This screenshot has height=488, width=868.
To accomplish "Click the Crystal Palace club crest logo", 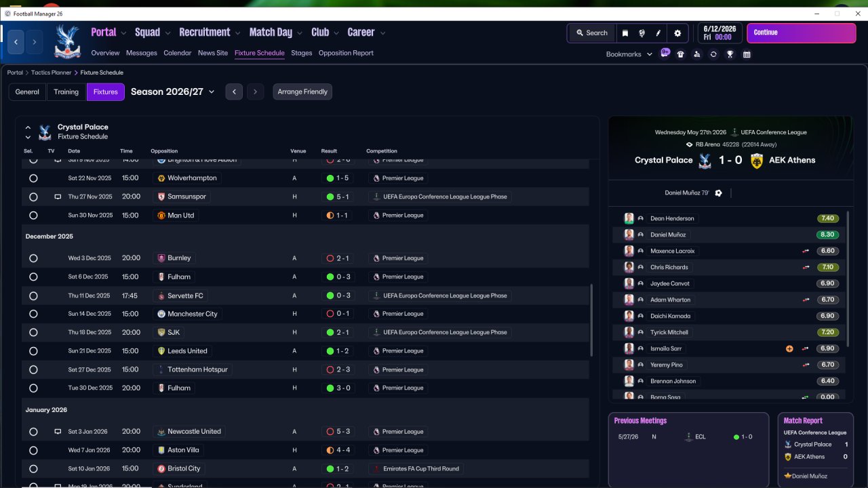I will [x=66, y=41].
